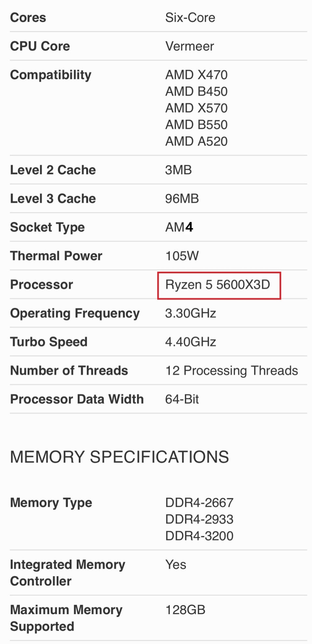Click AMD B550 in the compatibility list
The width and height of the screenshot is (312, 644).
click(x=196, y=125)
